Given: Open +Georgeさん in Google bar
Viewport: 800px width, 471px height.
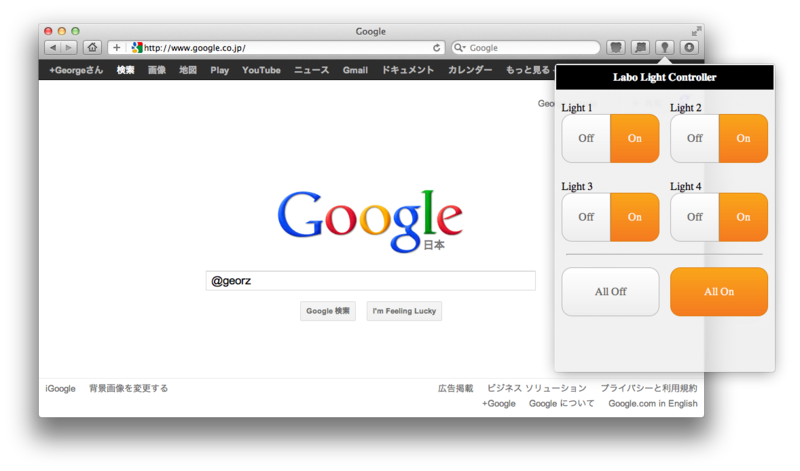Looking at the screenshot, I should pyautogui.click(x=76, y=70).
